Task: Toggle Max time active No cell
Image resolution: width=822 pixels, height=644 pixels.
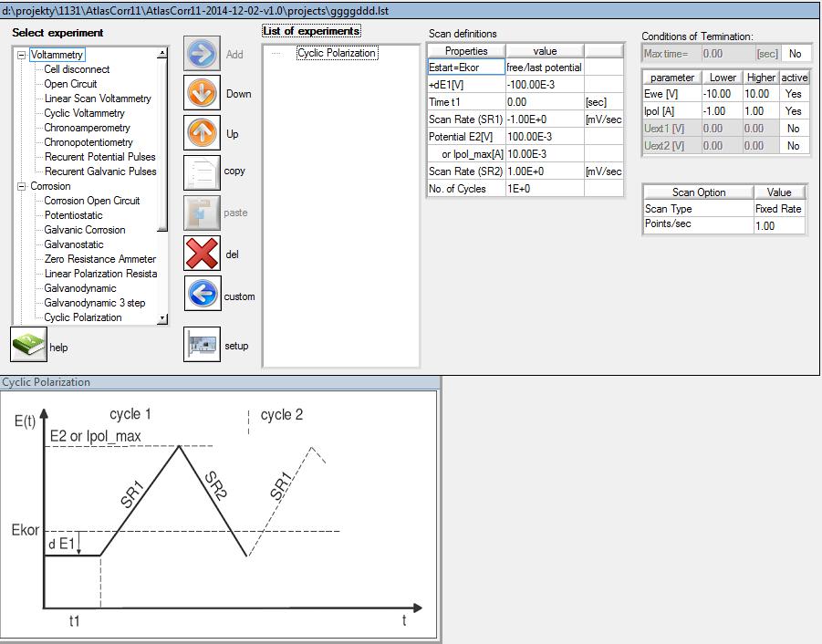Action: pyautogui.click(x=796, y=54)
